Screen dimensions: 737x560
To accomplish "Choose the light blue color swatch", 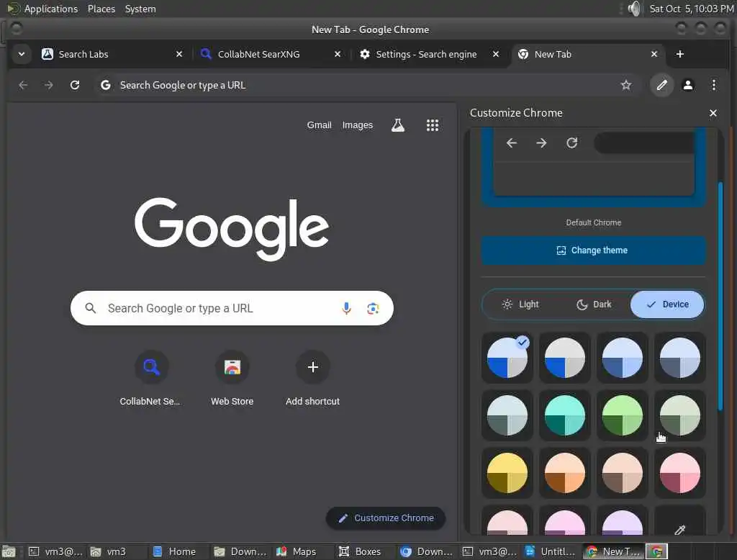I will [x=623, y=358].
